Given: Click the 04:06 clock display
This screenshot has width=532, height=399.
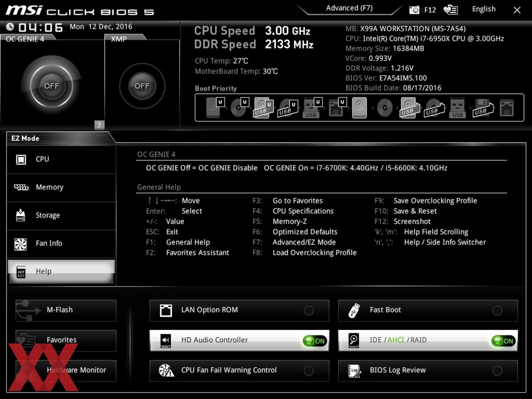Looking at the screenshot, I should pyautogui.click(x=40, y=27).
